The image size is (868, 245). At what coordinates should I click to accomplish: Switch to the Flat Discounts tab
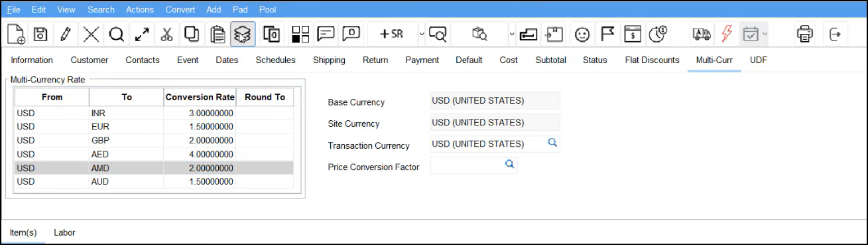652,60
